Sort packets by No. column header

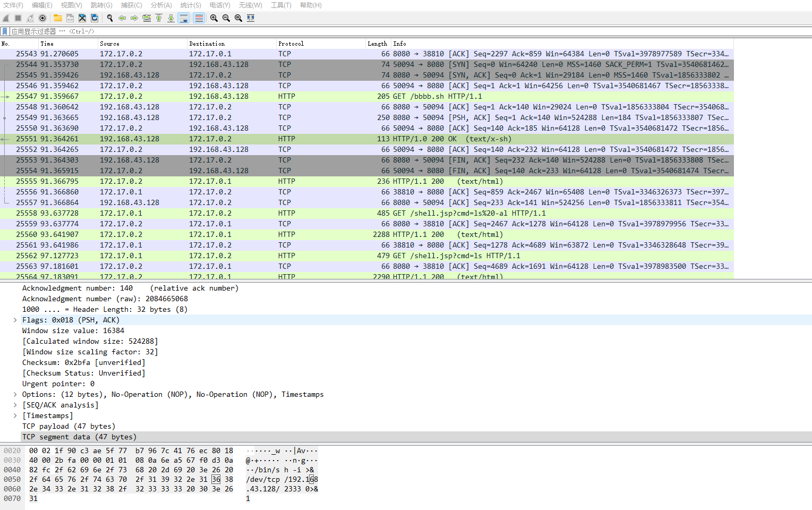coord(19,44)
